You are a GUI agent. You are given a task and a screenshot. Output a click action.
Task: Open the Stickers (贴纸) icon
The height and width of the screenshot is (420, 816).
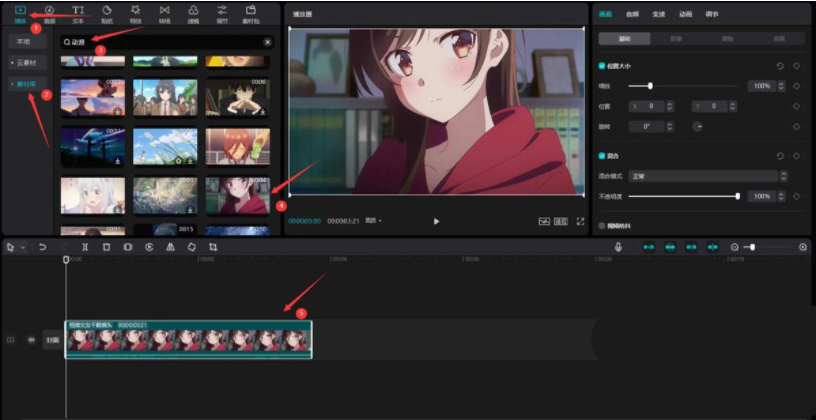point(107,10)
